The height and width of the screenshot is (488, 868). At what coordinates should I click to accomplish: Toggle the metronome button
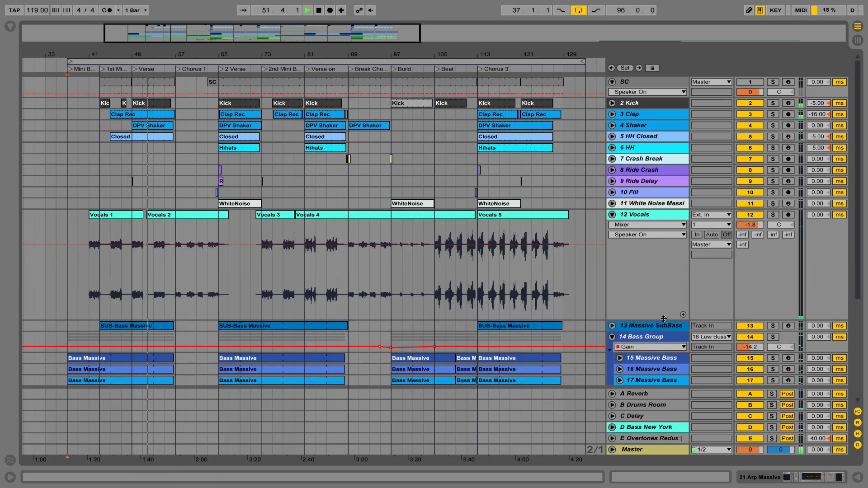coord(107,10)
